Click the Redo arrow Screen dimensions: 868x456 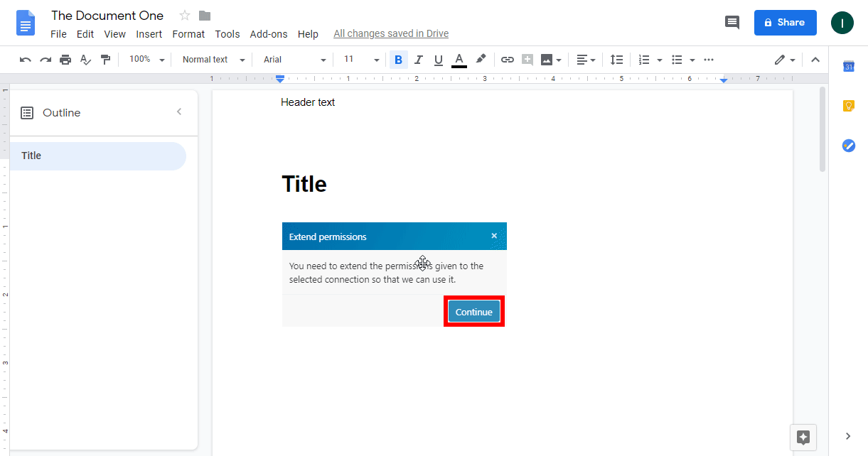click(x=45, y=60)
